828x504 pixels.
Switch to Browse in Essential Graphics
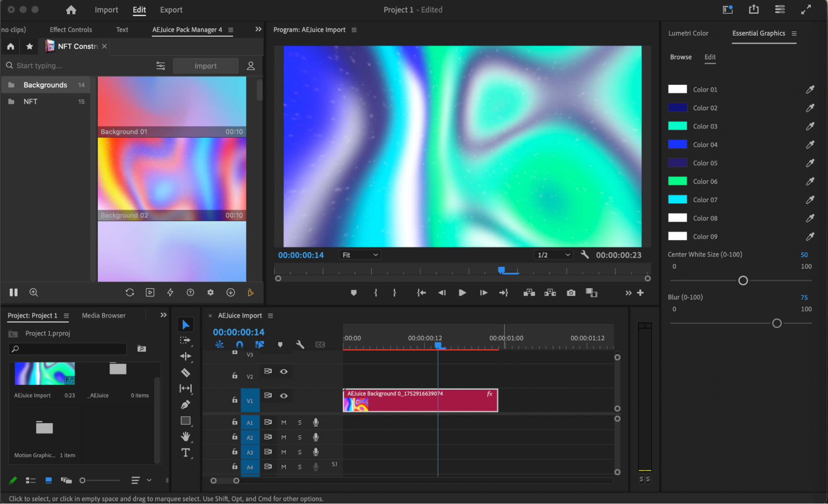[681, 57]
